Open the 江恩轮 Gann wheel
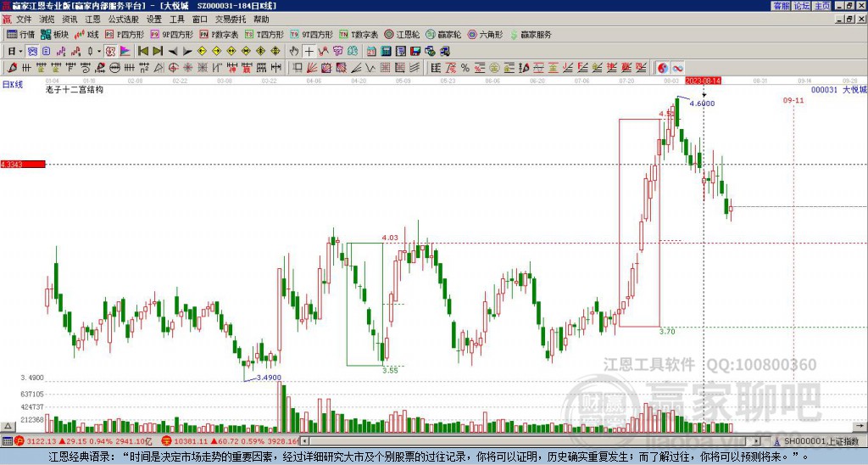868x465 pixels. click(402, 34)
